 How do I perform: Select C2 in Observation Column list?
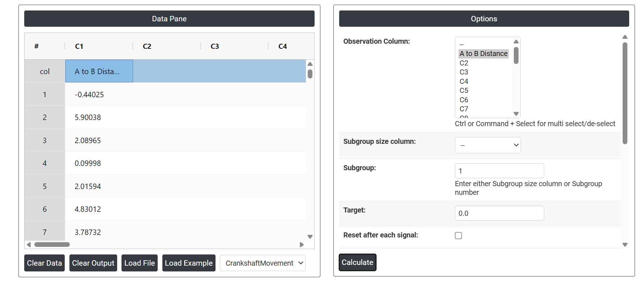click(x=464, y=63)
